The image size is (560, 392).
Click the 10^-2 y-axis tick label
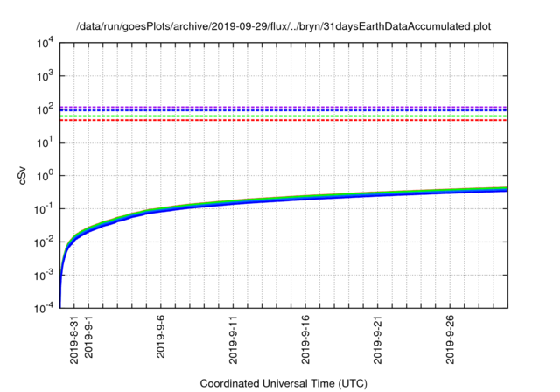tap(45, 242)
